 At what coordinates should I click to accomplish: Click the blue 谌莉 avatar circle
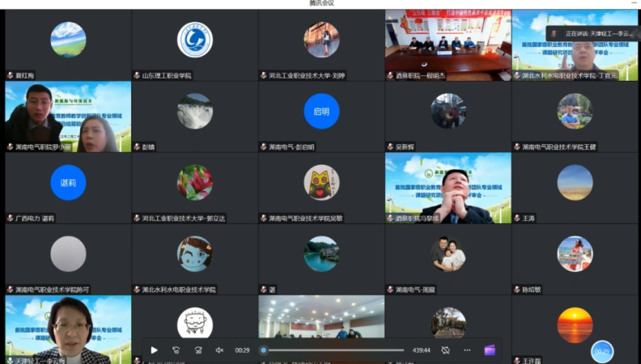coord(68,182)
